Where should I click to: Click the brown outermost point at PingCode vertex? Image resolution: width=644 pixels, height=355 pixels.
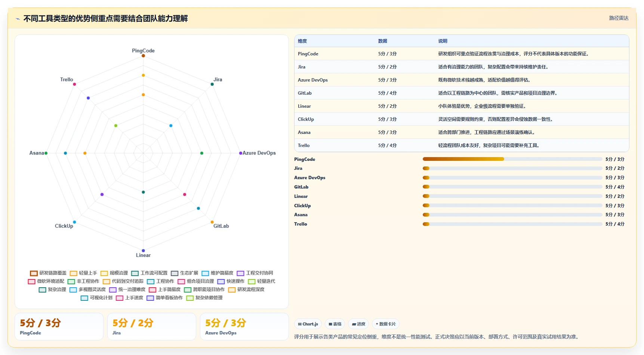[x=143, y=56]
